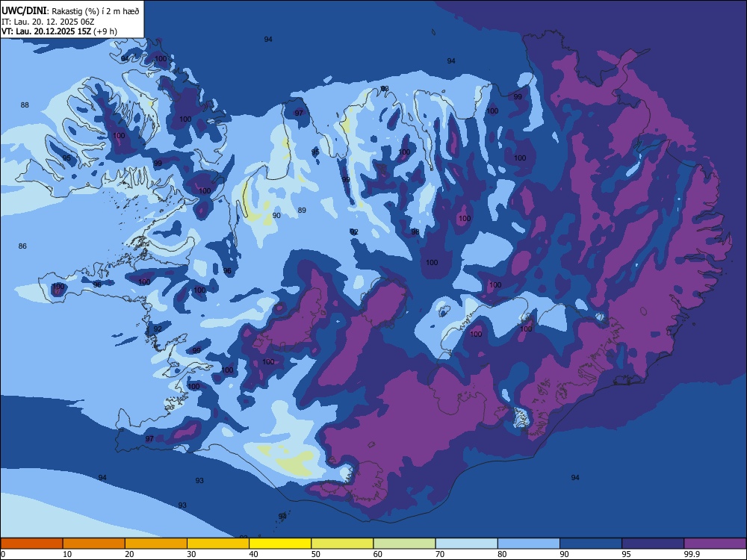747x560 pixels.
Task: Select the amber 20–30 legend color
Action: point(156,544)
